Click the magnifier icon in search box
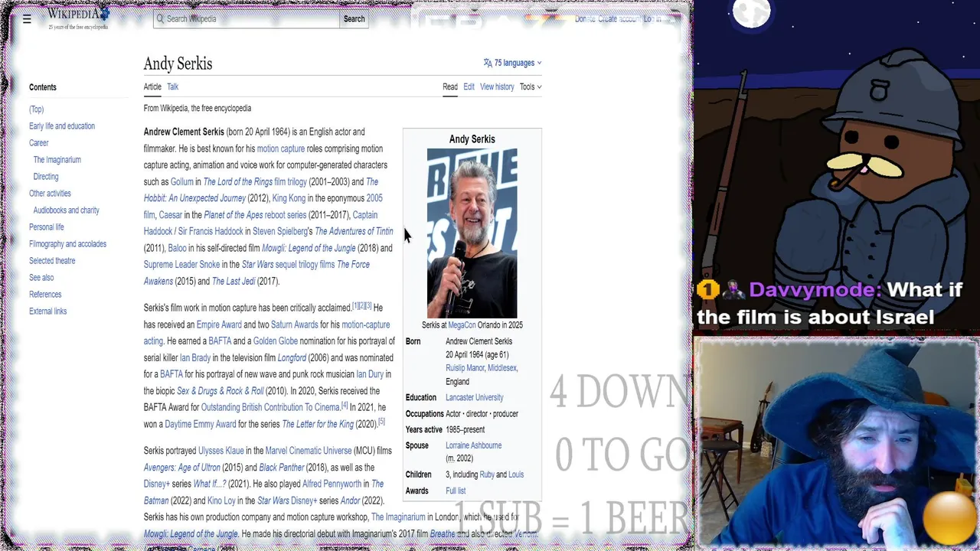980x551 pixels. pos(161,18)
